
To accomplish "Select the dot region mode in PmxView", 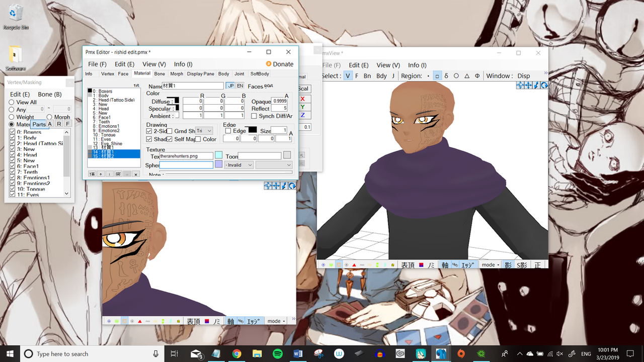I will pyautogui.click(x=428, y=76).
